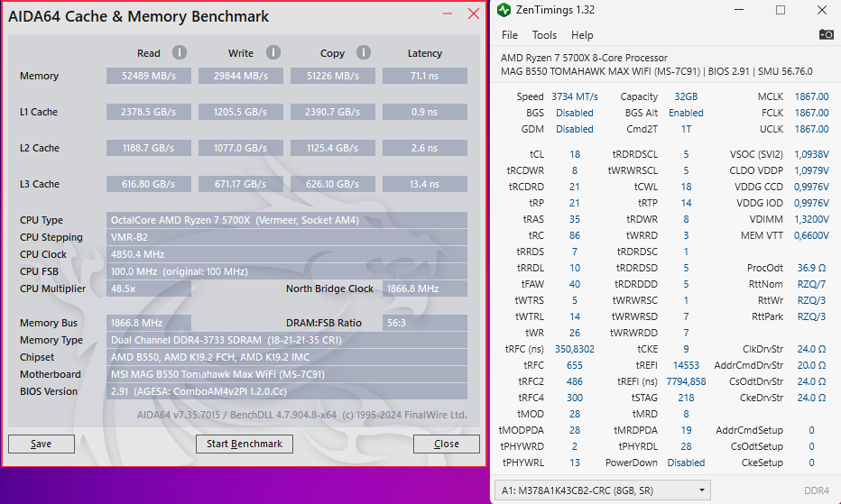Click the CPU Multiplier field 48.5x

pyautogui.click(x=149, y=289)
